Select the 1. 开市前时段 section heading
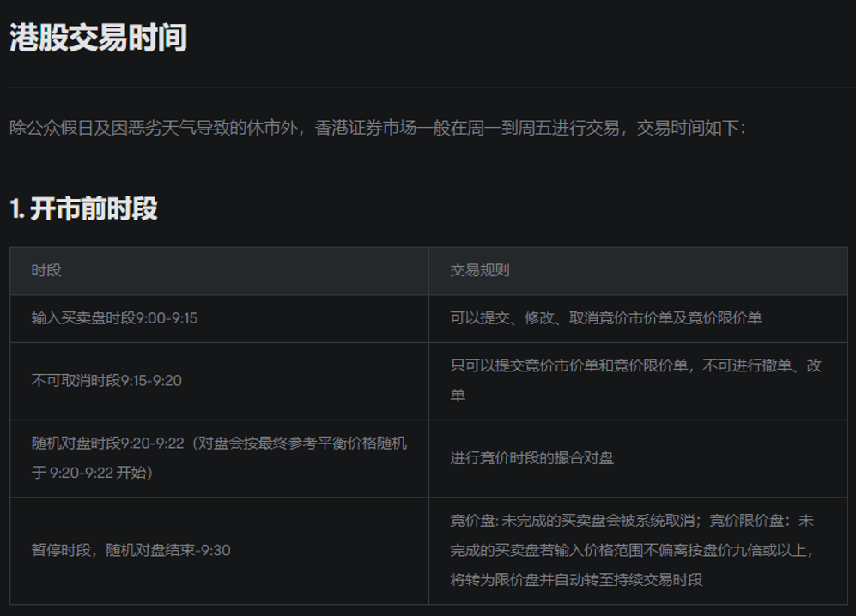The height and width of the screenshot is (616, 856). (83, 208)
